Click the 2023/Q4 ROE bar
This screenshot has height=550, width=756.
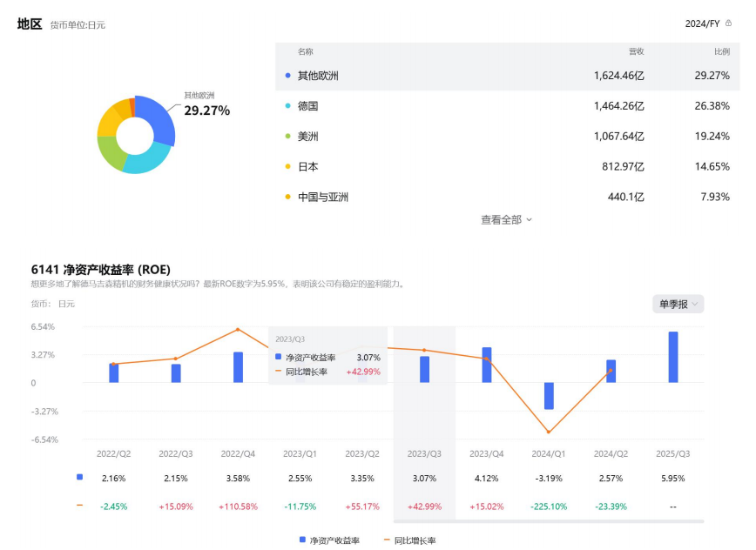[x=487, y=365]
